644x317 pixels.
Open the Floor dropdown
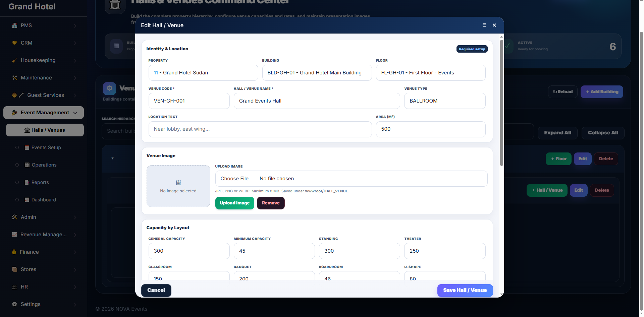431,73
